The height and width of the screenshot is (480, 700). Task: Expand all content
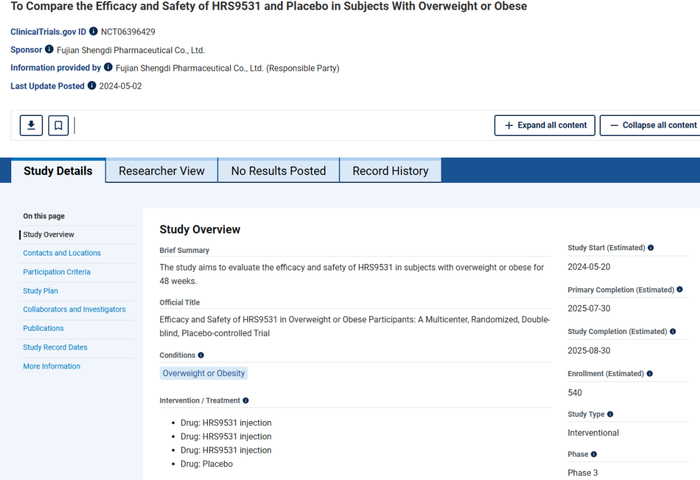coord(545,125)
